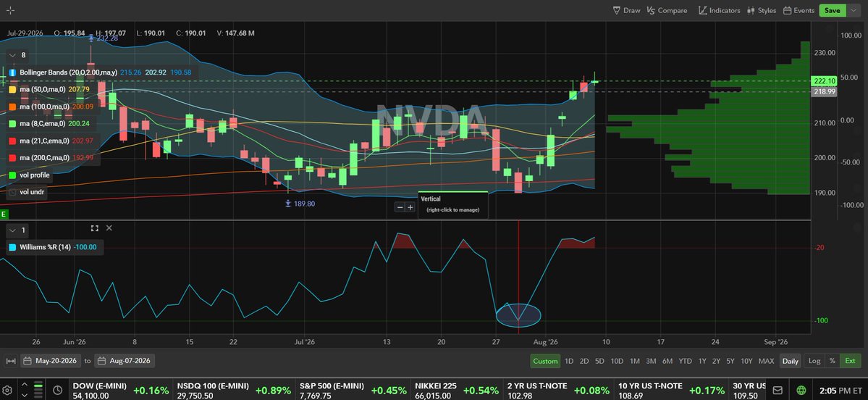This screenshot has width=868, height=400.
Task: Click the orange ma 100 color swatch
Action: pos(13,107)
